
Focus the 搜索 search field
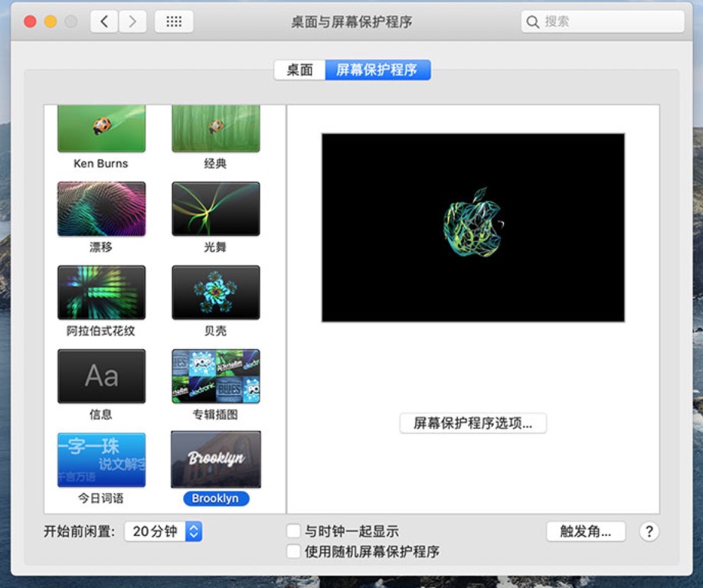point(603,21)
